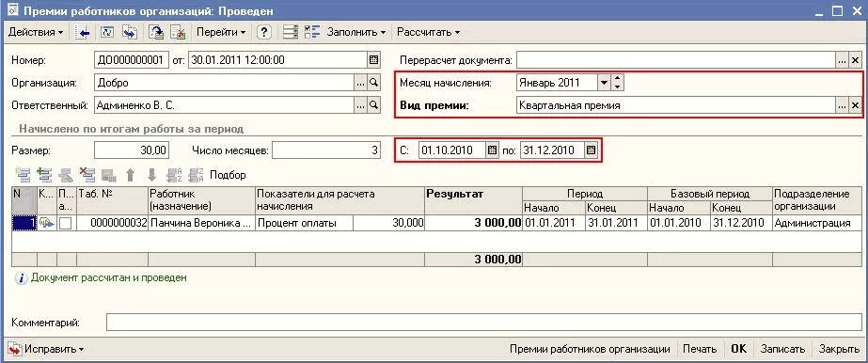Open the Действия dropdown menu
This screenshot has width=868, height=363.
tap(36, 32)
